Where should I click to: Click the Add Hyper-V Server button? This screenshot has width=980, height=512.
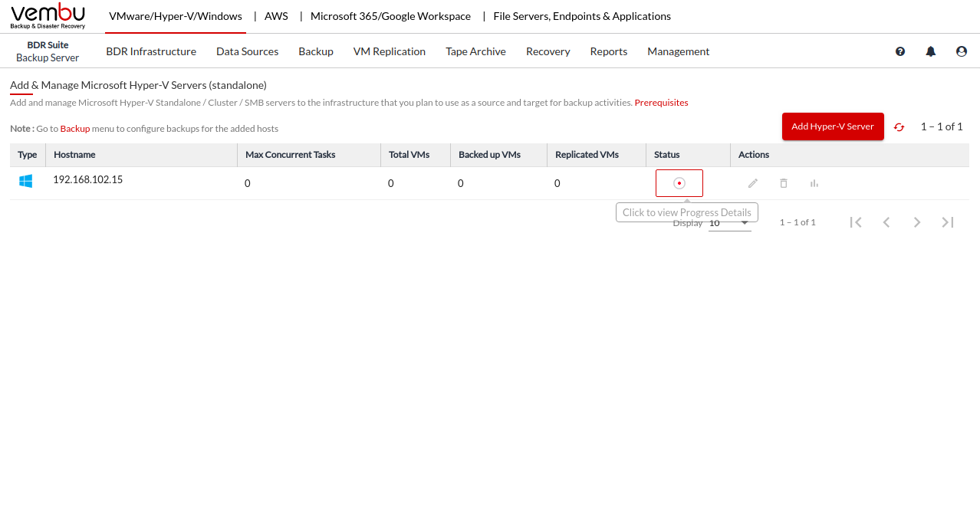click(833, 126)
